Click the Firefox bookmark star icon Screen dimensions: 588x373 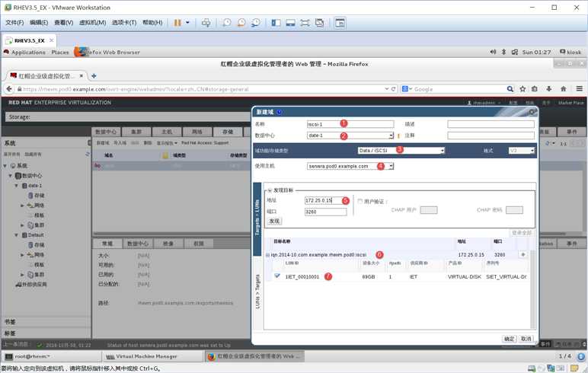click(522, 89)
